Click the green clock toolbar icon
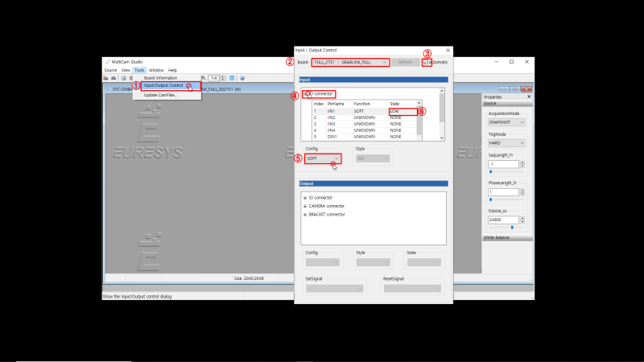 tap(124, 78)
